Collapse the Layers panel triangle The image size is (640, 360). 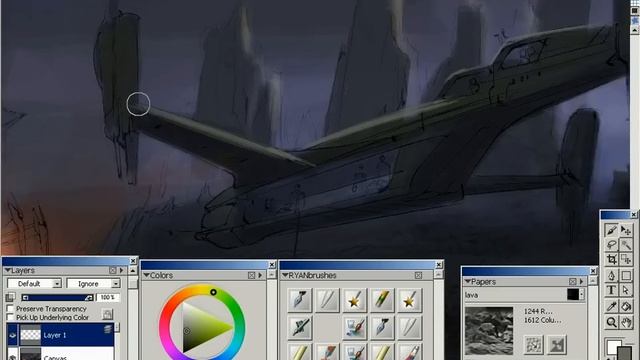click(7, 270)
